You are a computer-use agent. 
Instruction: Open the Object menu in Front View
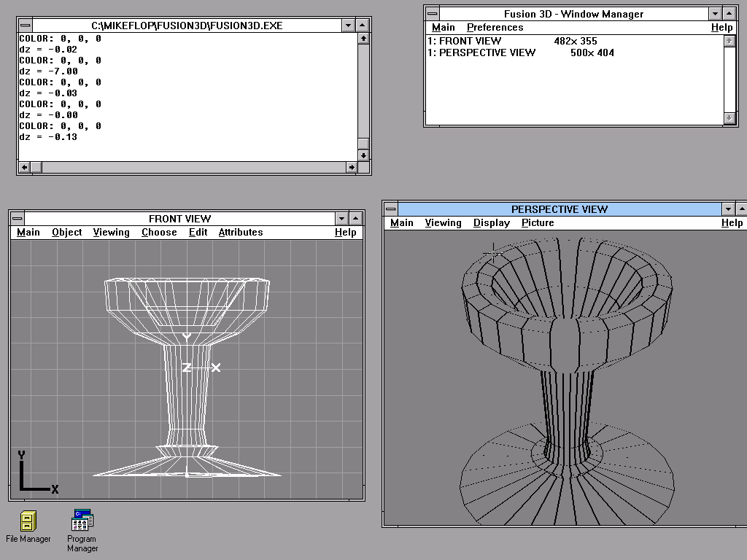click(67, 233)
